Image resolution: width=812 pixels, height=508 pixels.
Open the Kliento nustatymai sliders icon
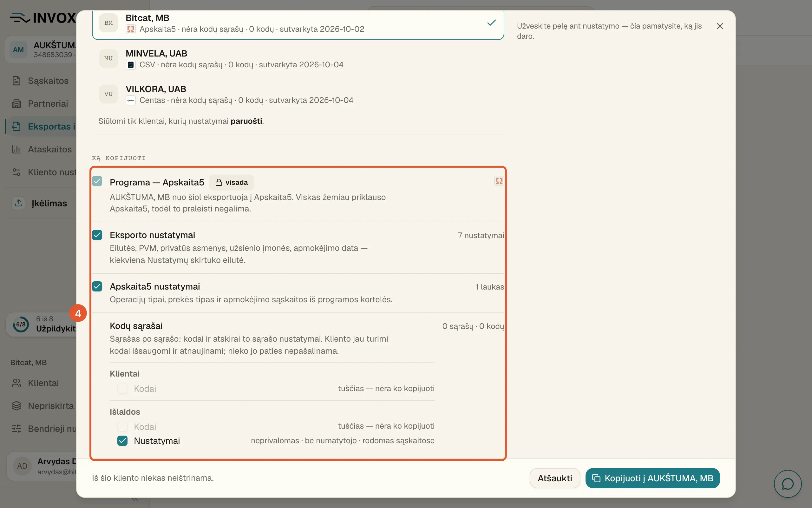[16, 172]
